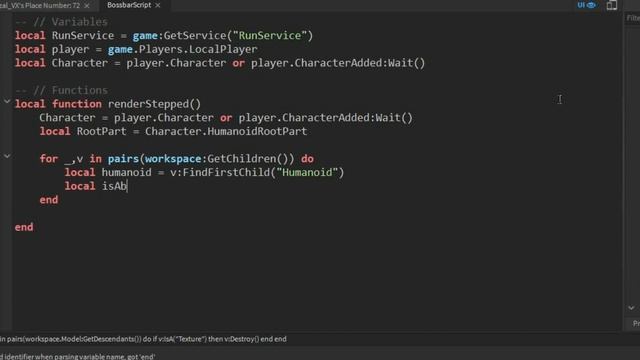Click the final 'end' keyword of the function

point(24,227)
